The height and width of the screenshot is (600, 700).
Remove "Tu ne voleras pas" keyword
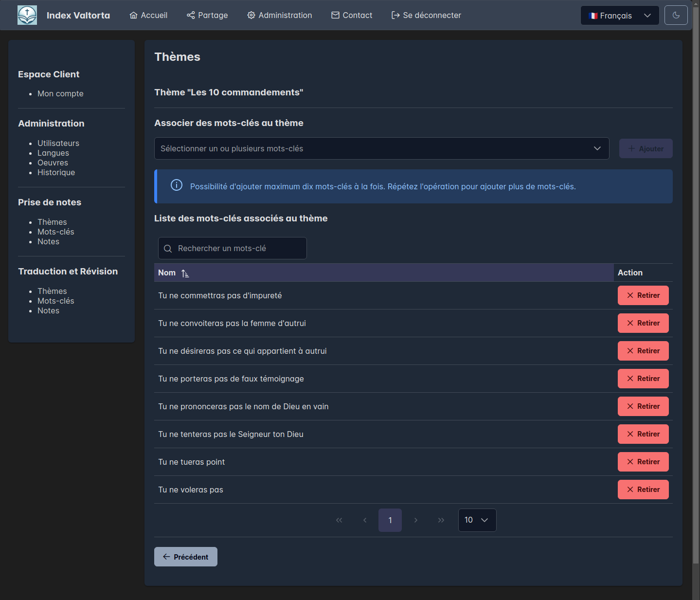643,490
